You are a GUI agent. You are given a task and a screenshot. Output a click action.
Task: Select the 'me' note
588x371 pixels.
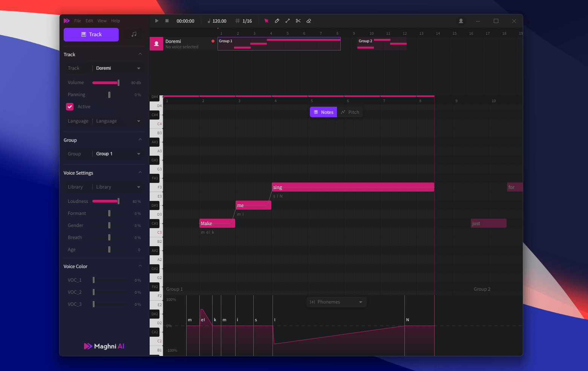pos(253,205)
